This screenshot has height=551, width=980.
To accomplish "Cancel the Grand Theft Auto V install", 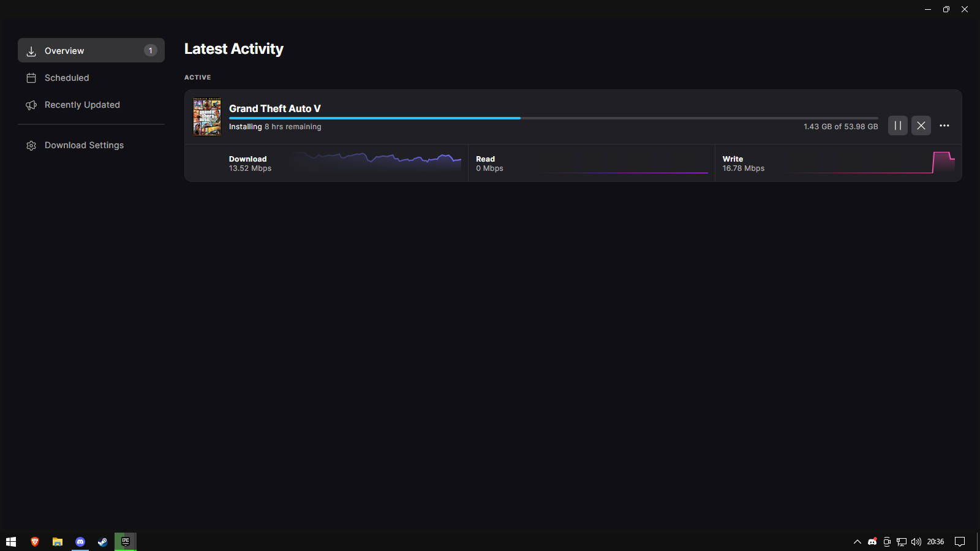I will [x=921, y=126].
